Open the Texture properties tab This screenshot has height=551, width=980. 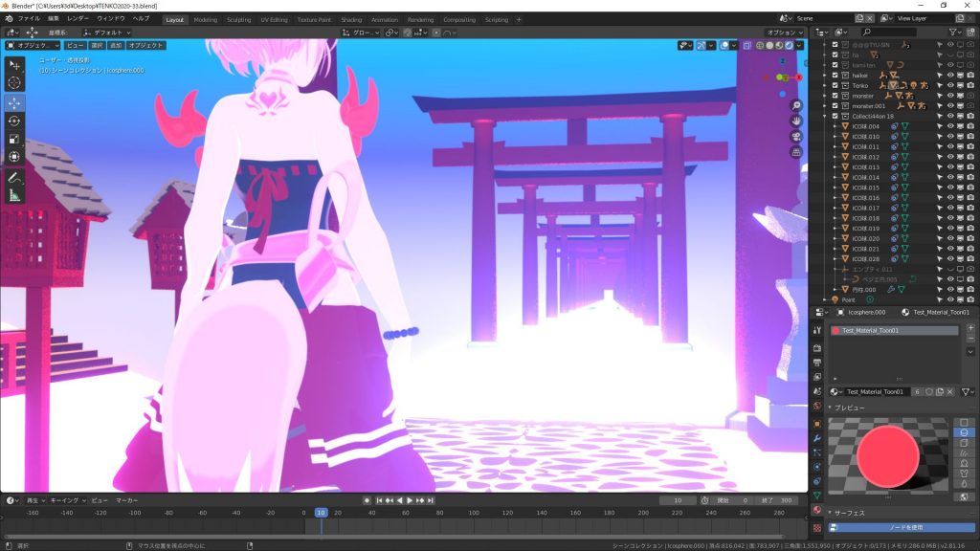coord(817,528)
